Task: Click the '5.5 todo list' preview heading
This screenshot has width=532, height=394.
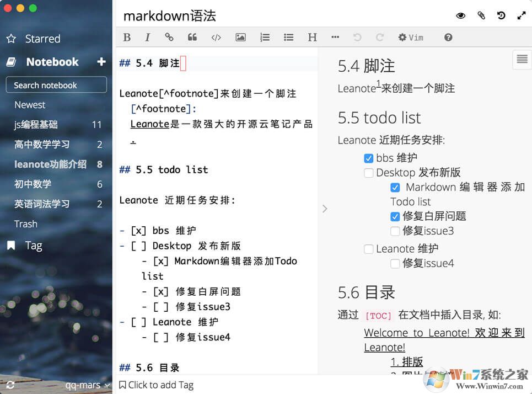Action: (x=379, y=118)
